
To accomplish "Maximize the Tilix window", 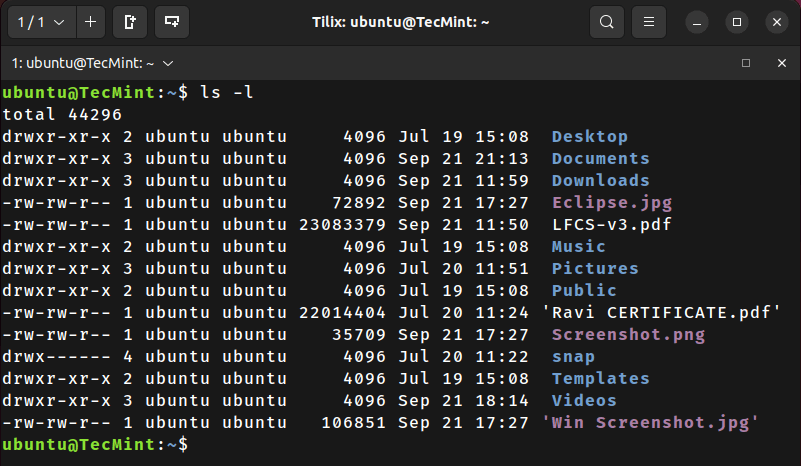I will (x=737, y=22).
